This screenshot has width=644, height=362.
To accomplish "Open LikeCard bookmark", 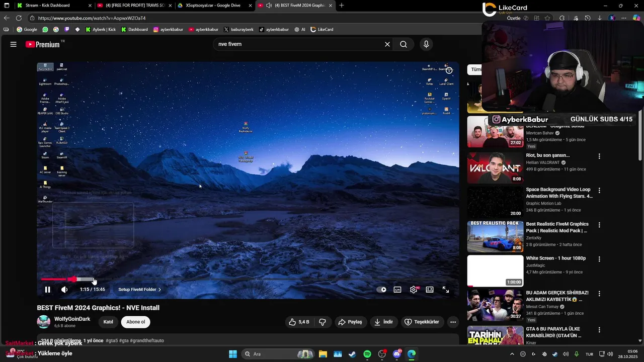I will click(322, 29).
